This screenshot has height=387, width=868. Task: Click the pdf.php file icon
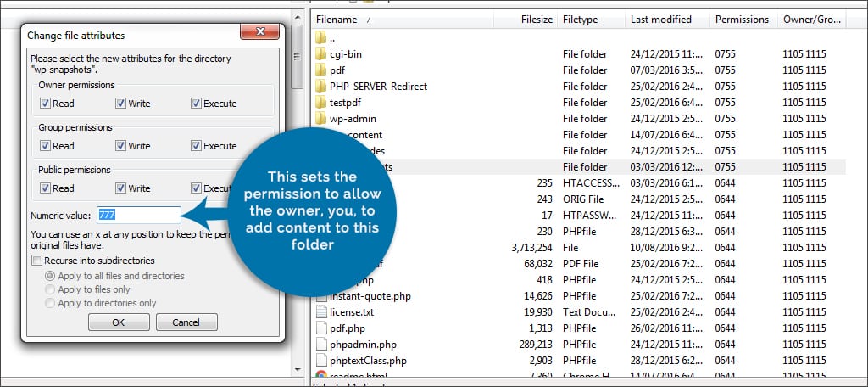pyautogui.click(x=321, y=328)
